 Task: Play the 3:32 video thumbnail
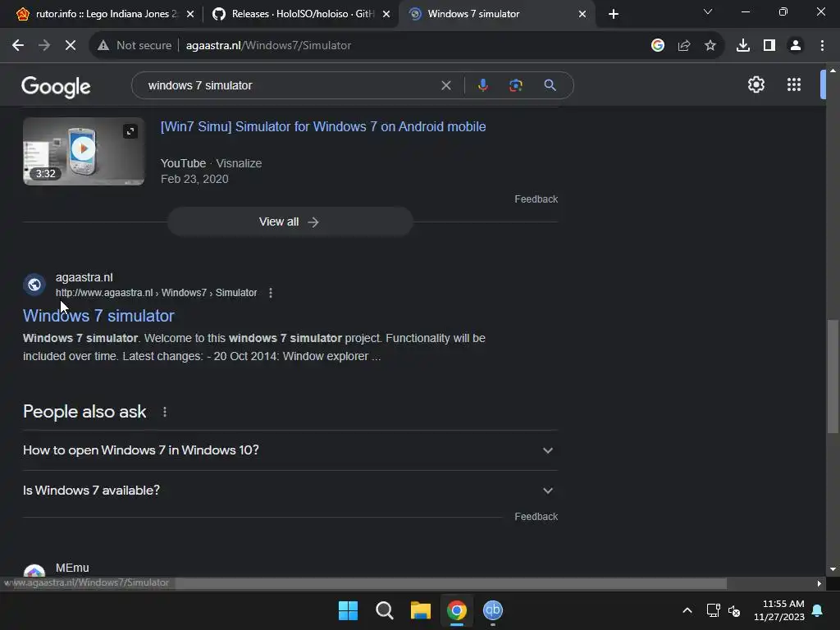[84, 151]
